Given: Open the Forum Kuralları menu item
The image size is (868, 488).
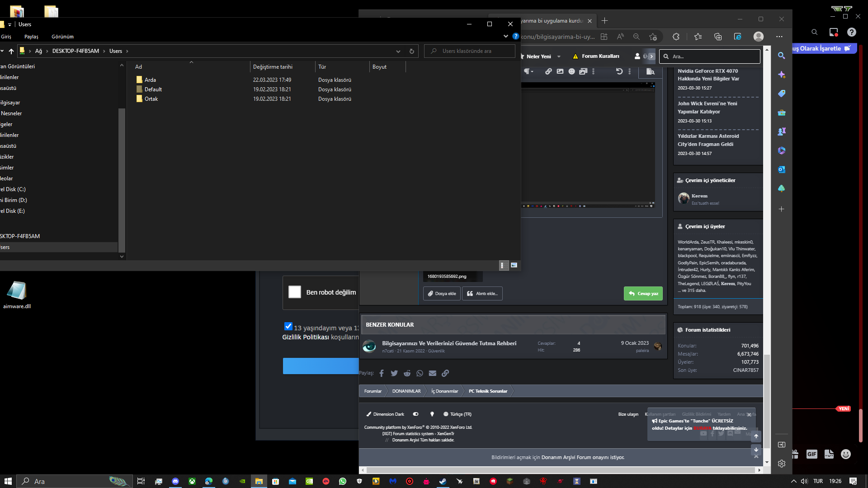Looking at the screenshot, I should pos(596,56).
